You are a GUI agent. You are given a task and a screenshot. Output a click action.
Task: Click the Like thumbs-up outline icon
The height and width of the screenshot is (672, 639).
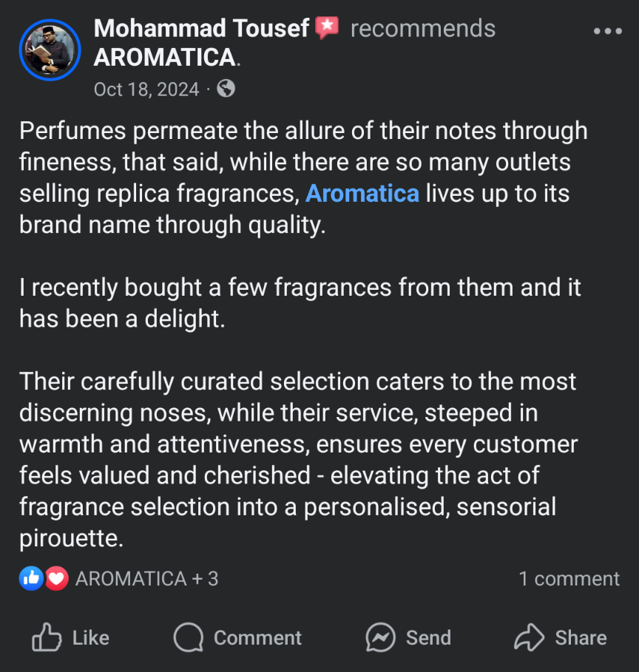[47, 637]
